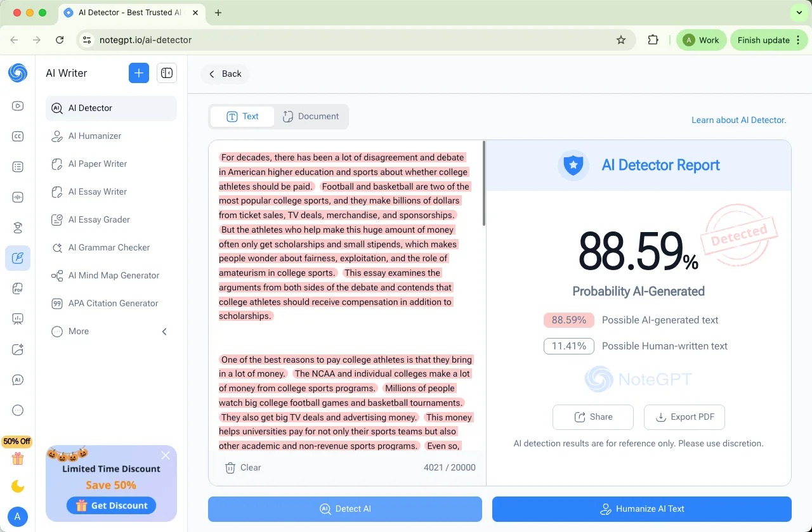
Task: Expand the tab search dropdown arrow
Action: click(798, 13)
